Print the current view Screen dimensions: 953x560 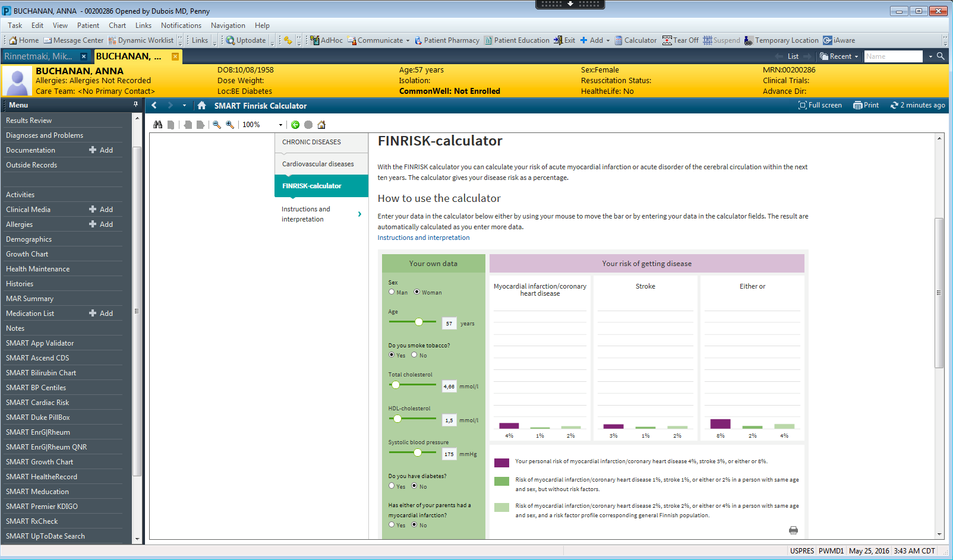[866, 105]
